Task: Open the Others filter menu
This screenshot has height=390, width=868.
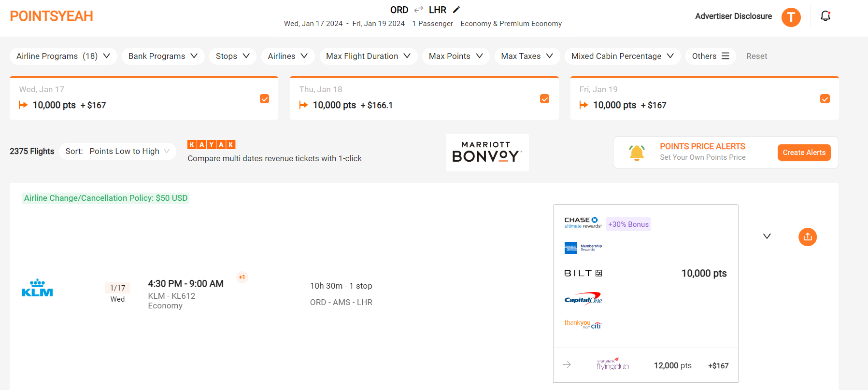Action: [710, 56]
